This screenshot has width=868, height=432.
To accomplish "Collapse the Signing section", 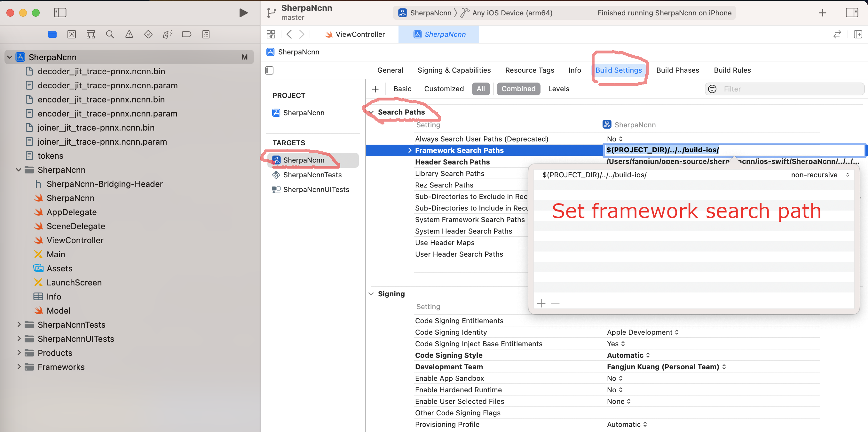I will (371, 294).
